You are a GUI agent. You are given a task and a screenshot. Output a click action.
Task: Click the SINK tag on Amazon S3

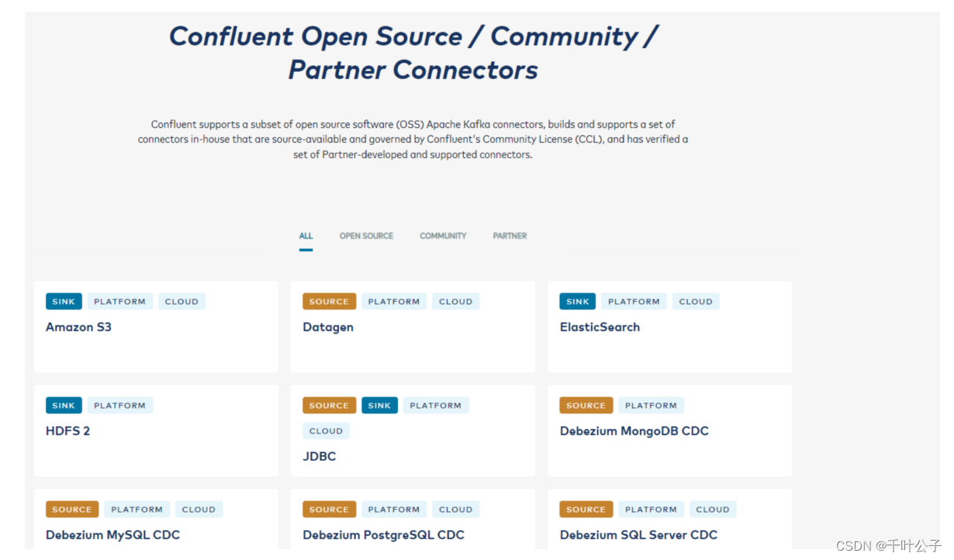(x=64, y=302)
